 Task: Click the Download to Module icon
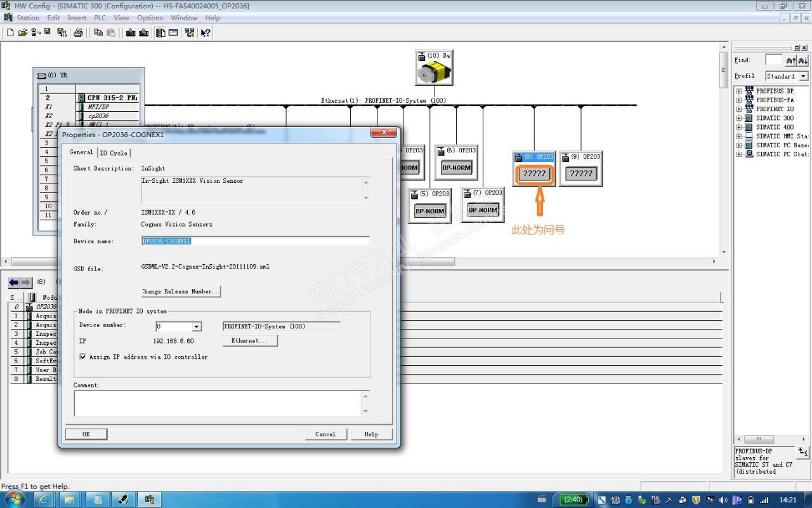pos(131,32)
